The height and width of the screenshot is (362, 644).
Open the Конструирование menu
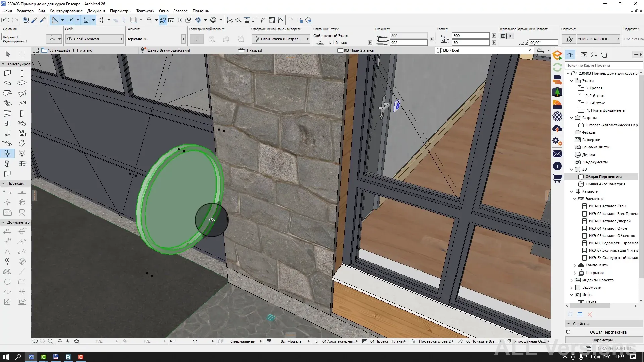tap(66, 11)
